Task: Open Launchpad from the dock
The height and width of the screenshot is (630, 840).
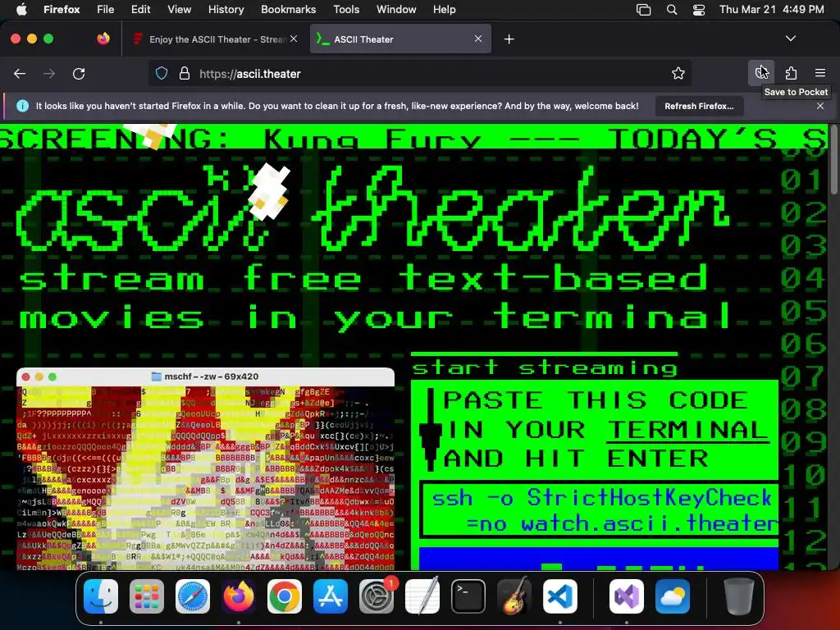Action: (147, 596)
